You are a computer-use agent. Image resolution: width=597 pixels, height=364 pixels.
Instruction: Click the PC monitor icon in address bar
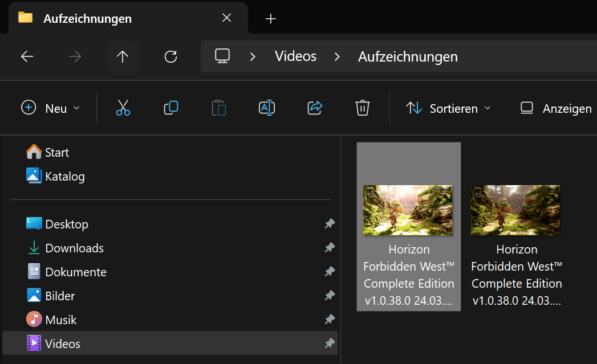click(x=222, y=56)
